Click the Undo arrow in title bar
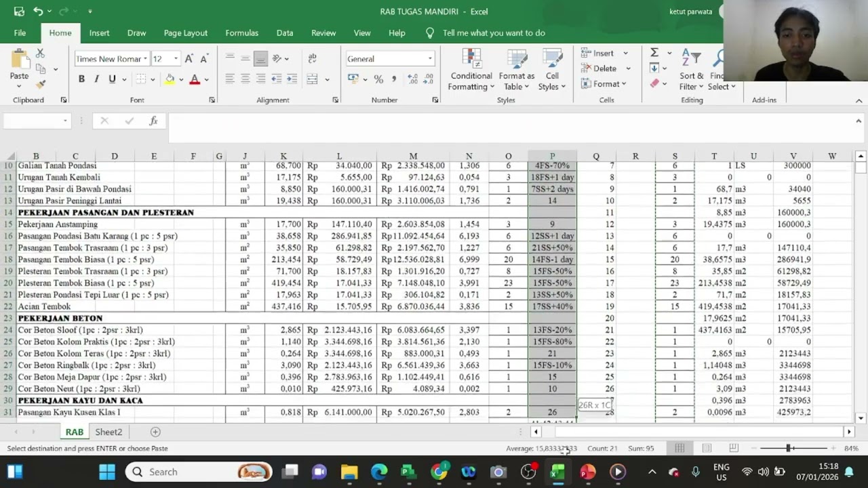 38,11
